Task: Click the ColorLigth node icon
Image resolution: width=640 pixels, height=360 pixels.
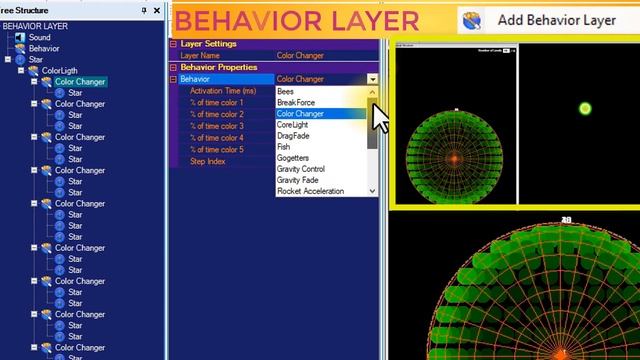Action: point(33,71)
